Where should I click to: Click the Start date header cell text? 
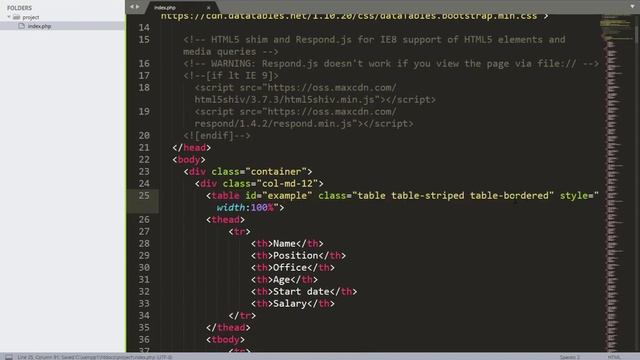(301, 291)
